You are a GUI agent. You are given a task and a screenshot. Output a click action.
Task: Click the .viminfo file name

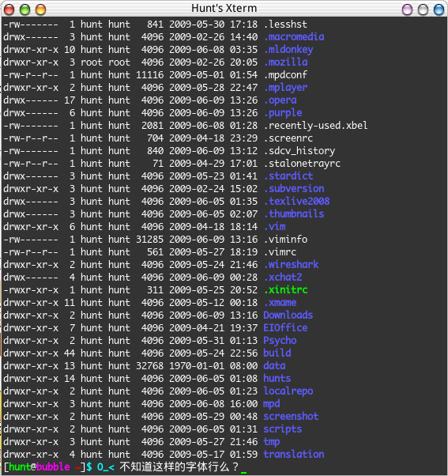tap(285, 240)
